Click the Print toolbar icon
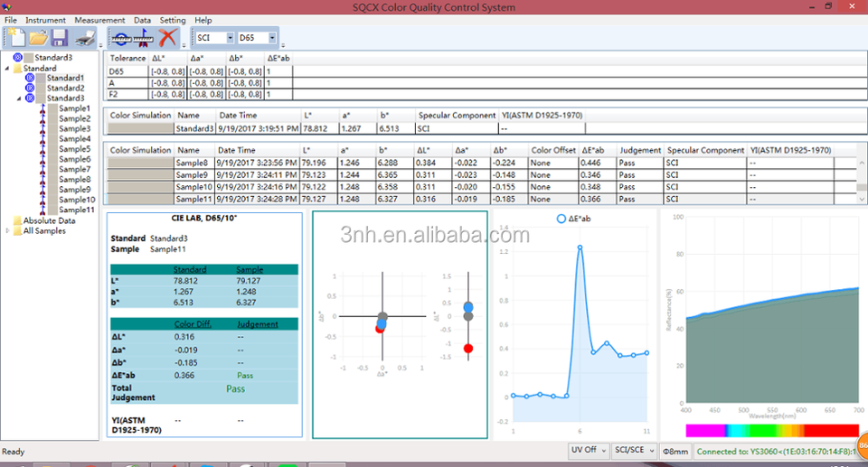This screenshot has height=467, width=868. [x=85, y=38]
